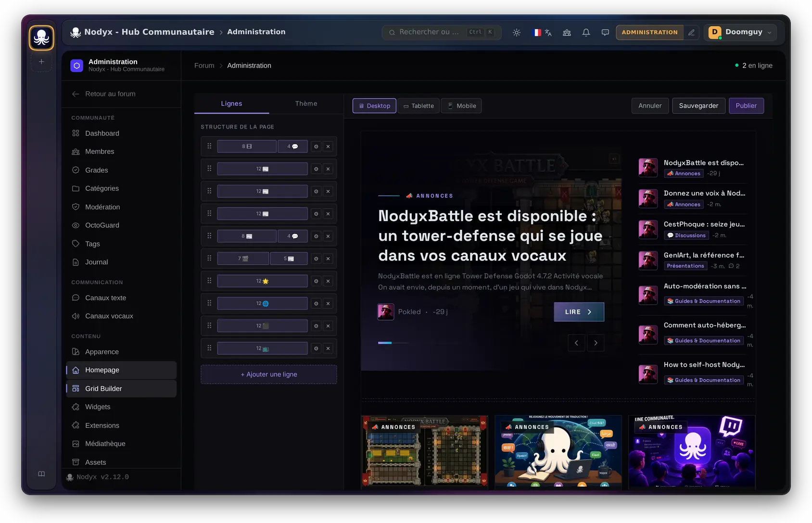The width and height of the screenshot is (812, 523).
Task: Focus the Rechercher search field
Action: (442, 32)
